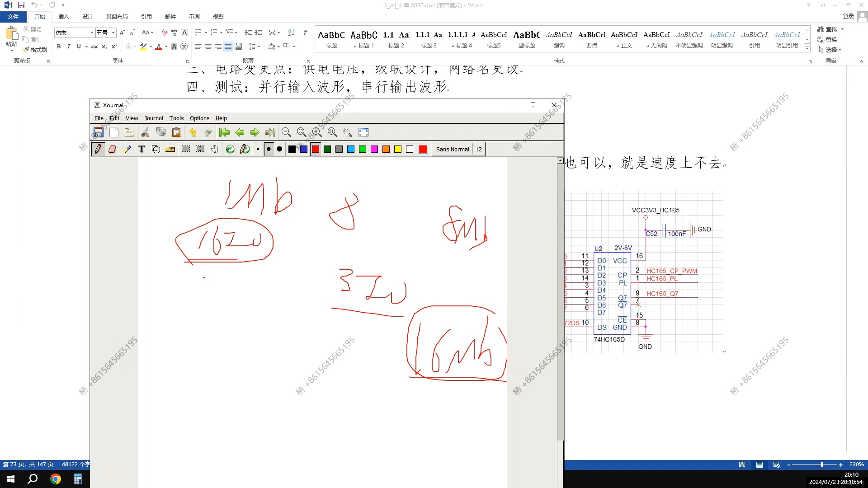
Task: Open the font size dropdown (五号)
Action: (x=113, y=33)
